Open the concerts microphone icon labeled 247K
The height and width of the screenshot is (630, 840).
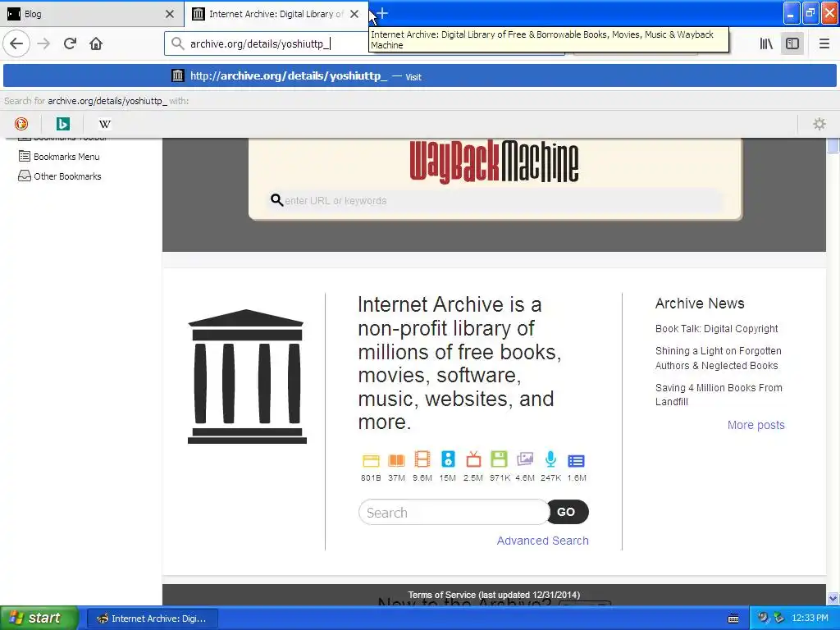tap(550, 459)
